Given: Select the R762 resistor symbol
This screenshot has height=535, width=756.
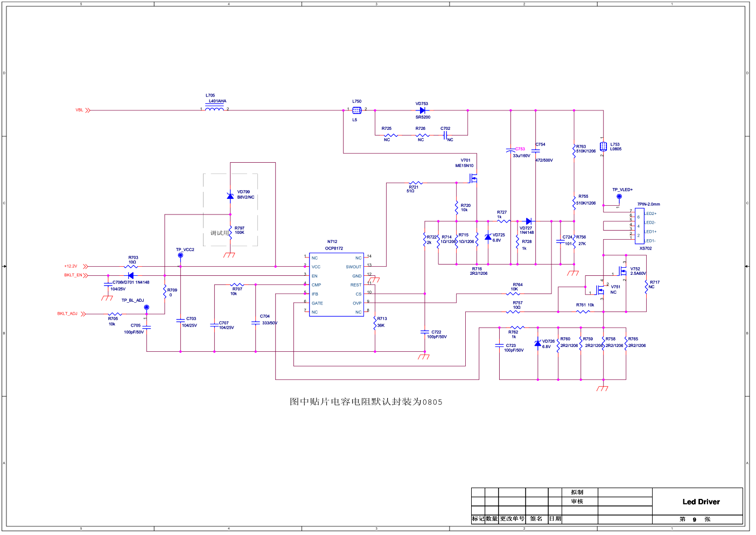Looking at the screenshot, I should 517,327.
